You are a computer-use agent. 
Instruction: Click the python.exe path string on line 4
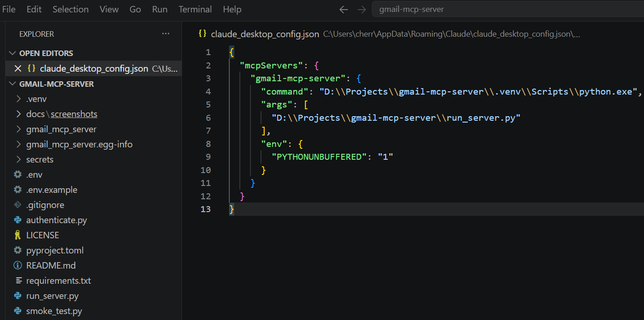point(478,91)
